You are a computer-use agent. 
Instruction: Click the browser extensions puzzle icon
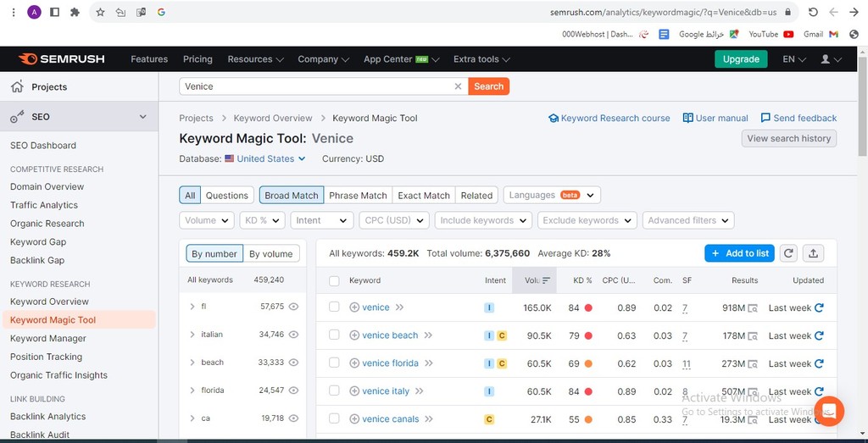[75, 12]
